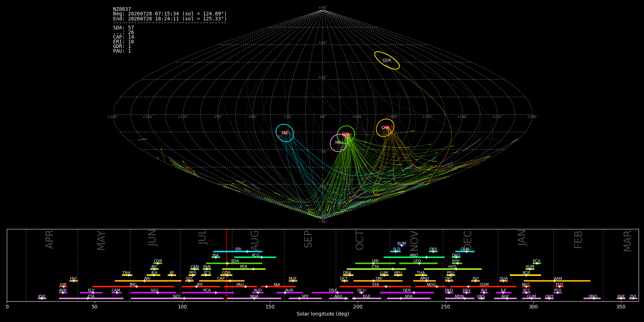Click the 'GDR: 1' count in legend
Screen dimensions: 644x322
tap(122, 47)
